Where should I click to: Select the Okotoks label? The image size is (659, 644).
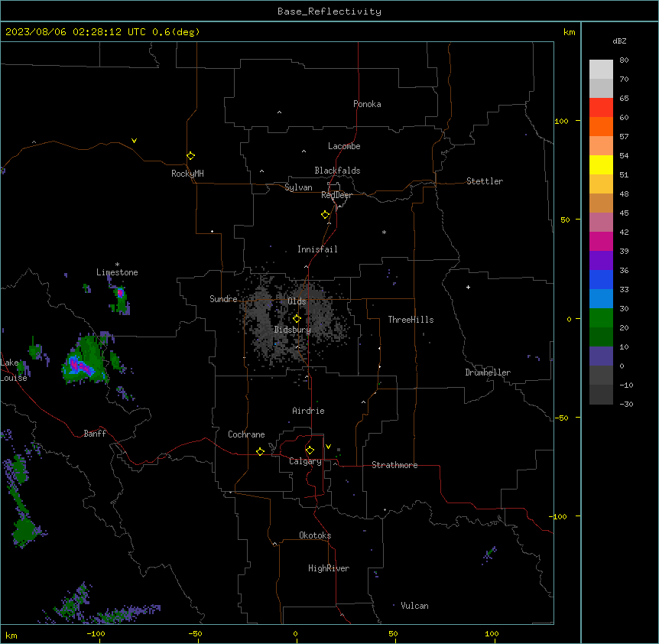(x=315, y=535)
